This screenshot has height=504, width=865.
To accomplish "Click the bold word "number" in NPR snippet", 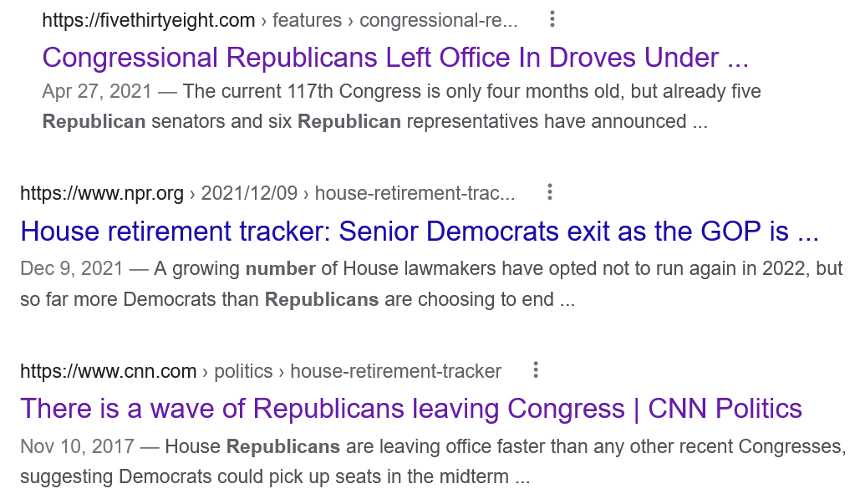I will click(280, 269).
